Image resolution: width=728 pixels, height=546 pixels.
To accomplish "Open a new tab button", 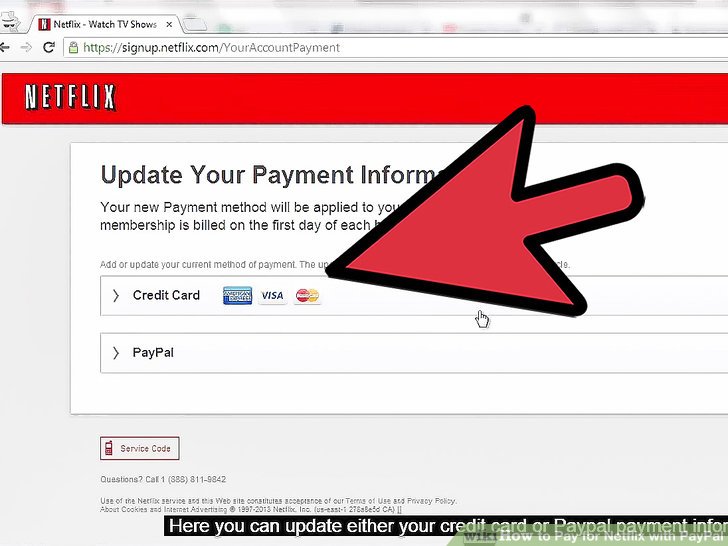I will pyautogui.click(x=194, y=24).
